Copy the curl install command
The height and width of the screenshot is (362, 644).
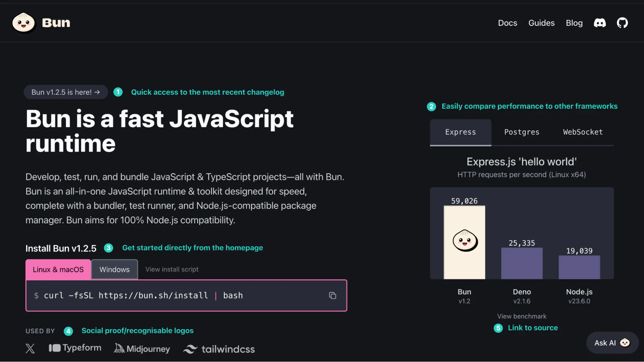(332, 295)
